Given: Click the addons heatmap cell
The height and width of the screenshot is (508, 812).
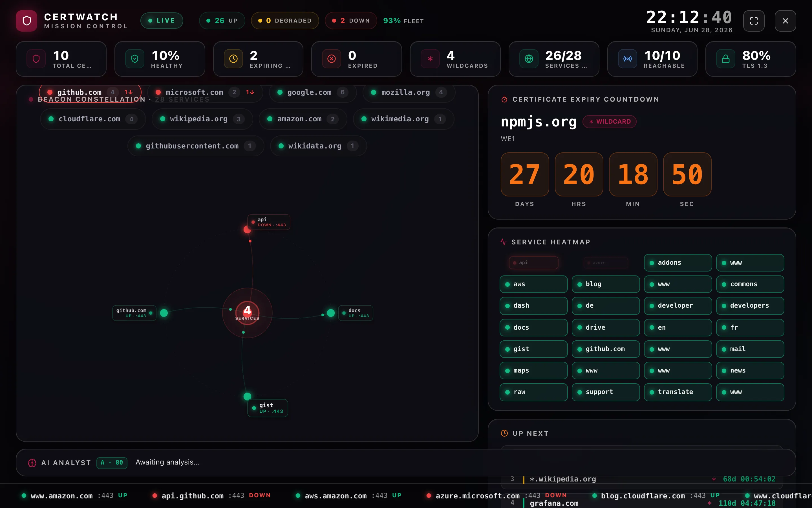Looking at the screenshot, I should click(678, 263).
